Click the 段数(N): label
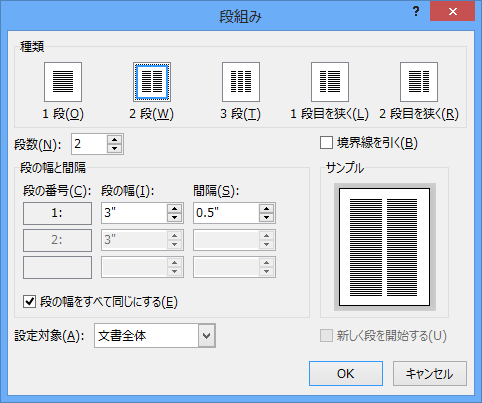The width and height of the screenshot is (482, 403). 38,145
